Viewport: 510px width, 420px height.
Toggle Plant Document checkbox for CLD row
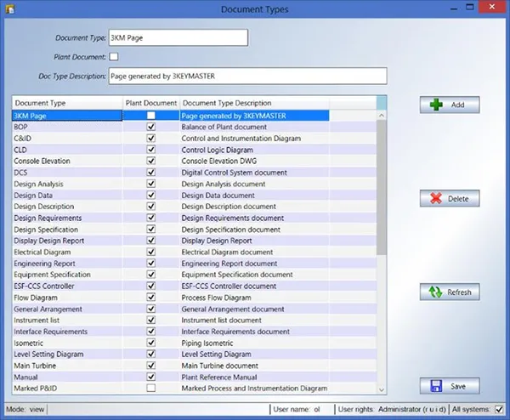tap(151, 150)
